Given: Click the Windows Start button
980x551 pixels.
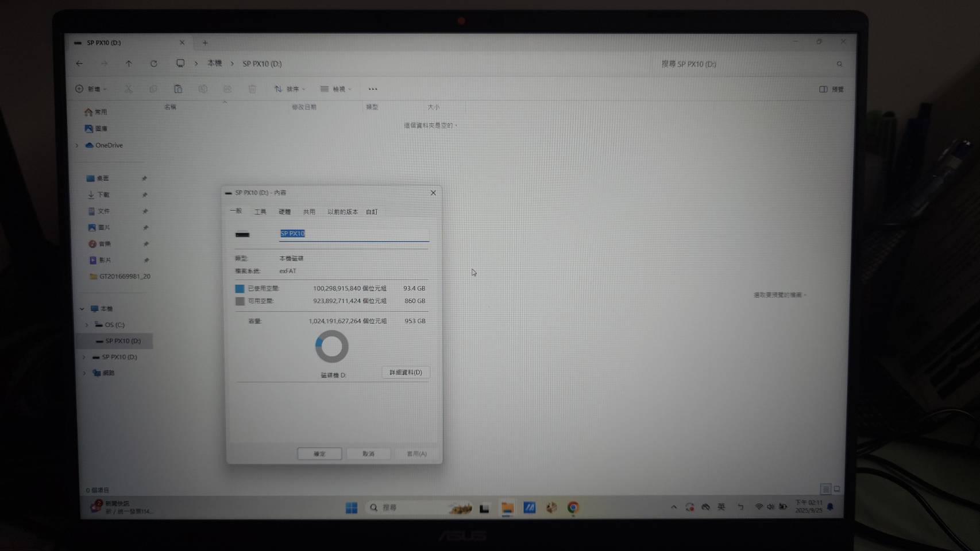Looking at the screenshot, I should point(352,507).
